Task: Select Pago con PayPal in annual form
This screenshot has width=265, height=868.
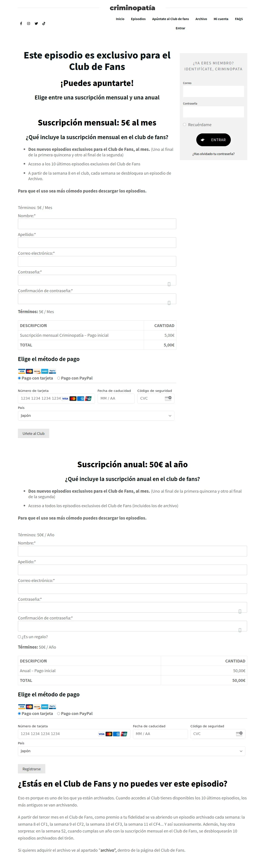Action: (x=59, y=713)
